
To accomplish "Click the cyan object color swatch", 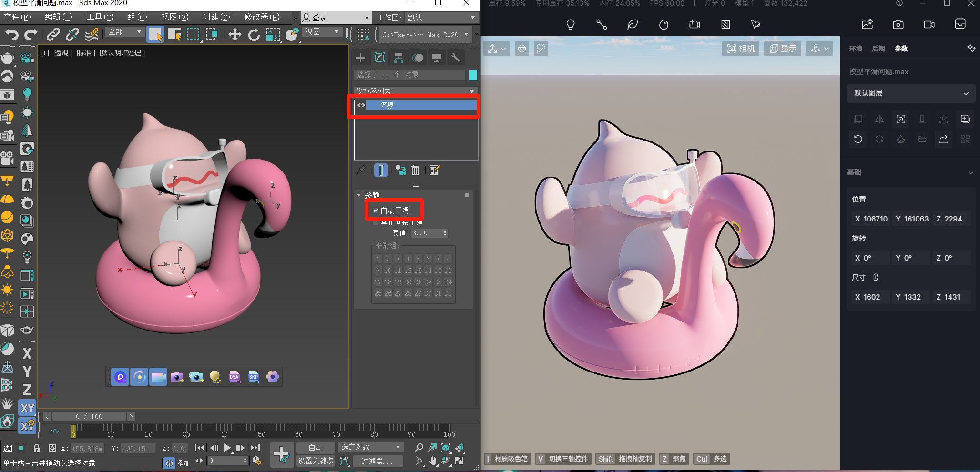I will [473, 75].
